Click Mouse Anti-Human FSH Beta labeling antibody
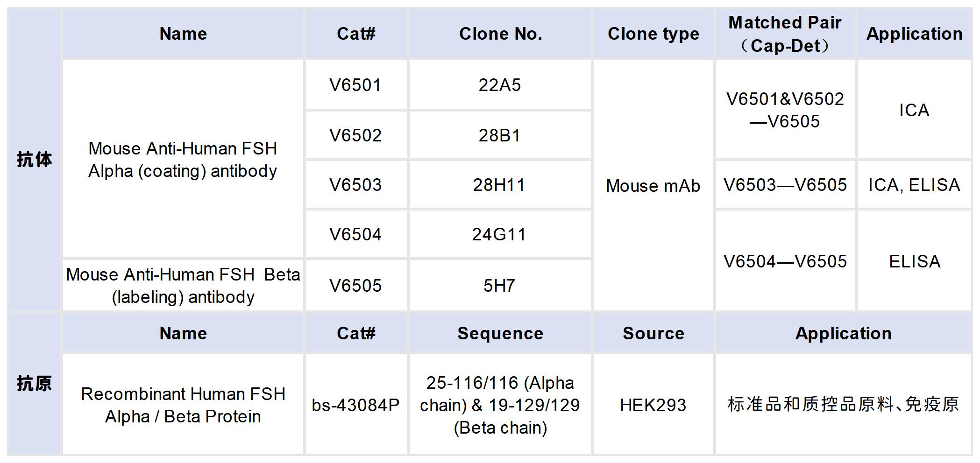Screen dimensions: 980x463 183,286
